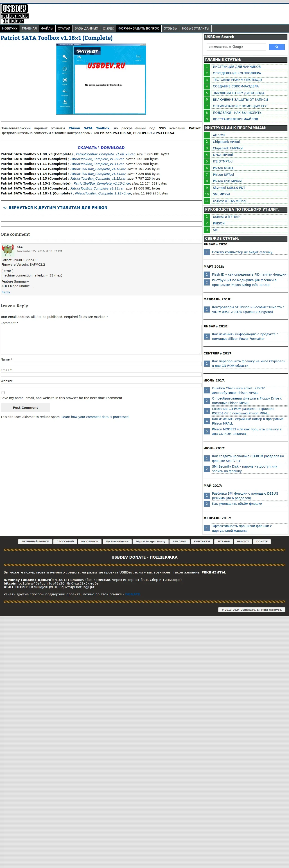Select the СТАТЬИ navigation item
Screen dimensions: 289x868
tap(64, 29)
